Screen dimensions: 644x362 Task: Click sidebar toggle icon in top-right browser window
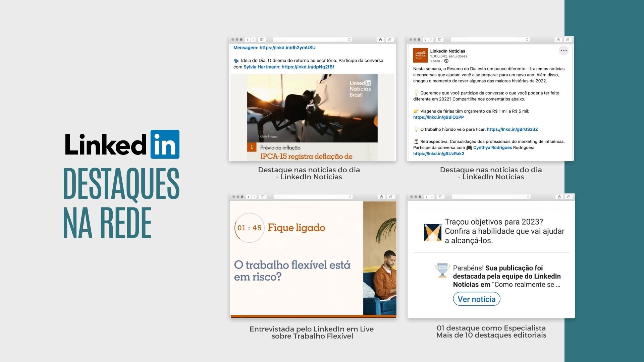click(440, 40)
